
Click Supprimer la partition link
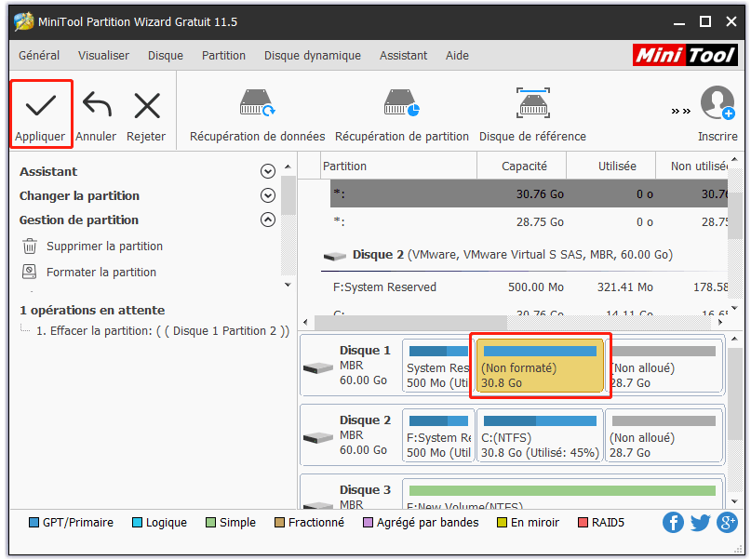(104, 247)
